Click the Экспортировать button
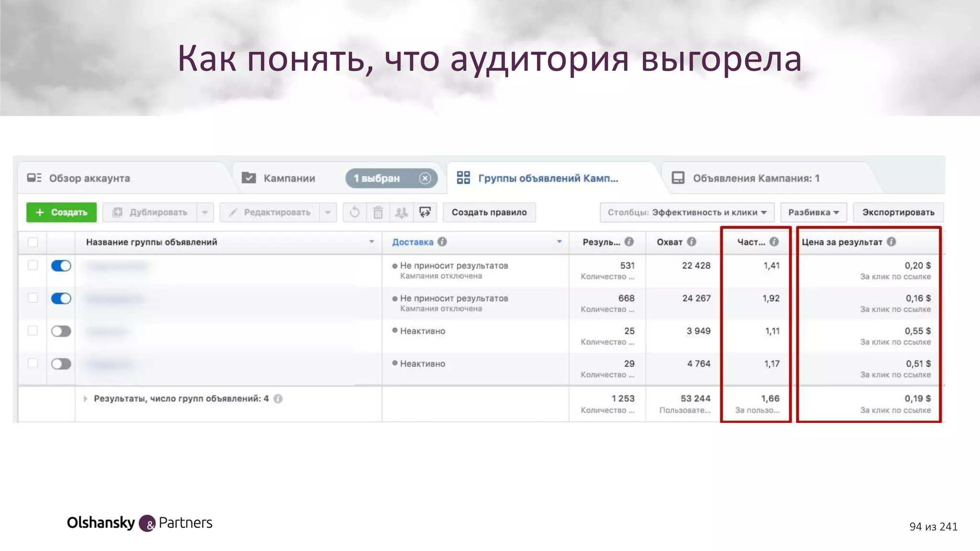Screen dimensions: 980x551 click(x=898, y=212)
